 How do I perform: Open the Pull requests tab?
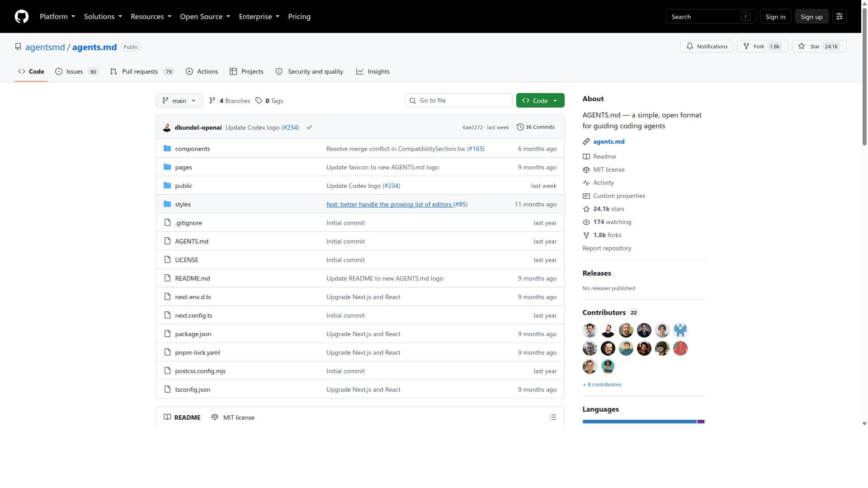[142, 71]
